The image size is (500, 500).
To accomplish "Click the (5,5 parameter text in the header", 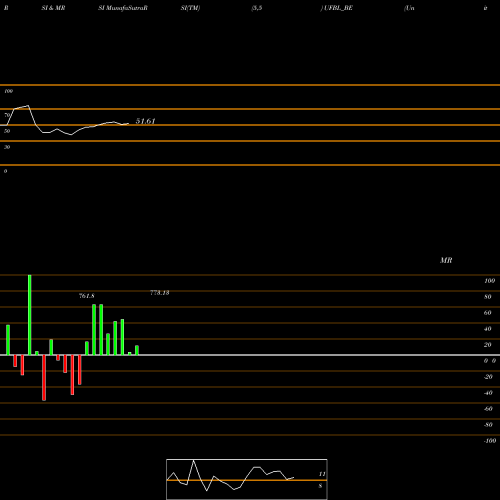I will [x=257, y=8].
